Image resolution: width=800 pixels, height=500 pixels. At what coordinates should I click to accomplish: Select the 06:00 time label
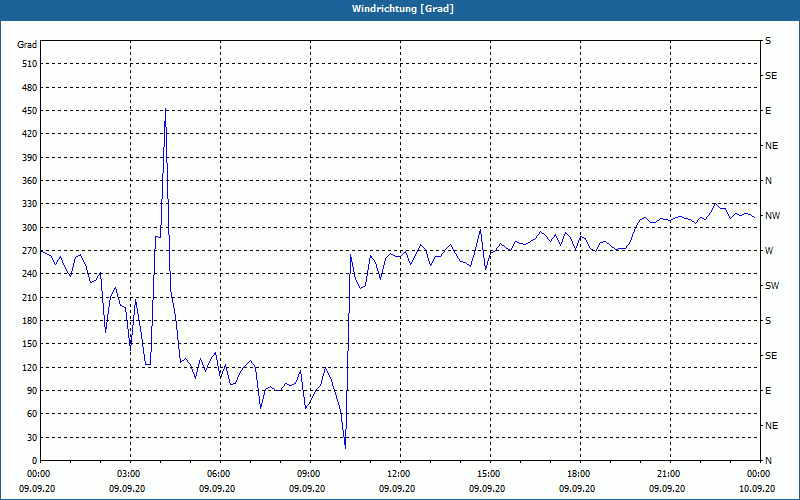point(220,474)
